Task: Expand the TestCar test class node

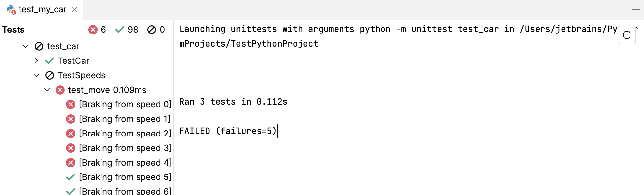Action: point(36,60)
